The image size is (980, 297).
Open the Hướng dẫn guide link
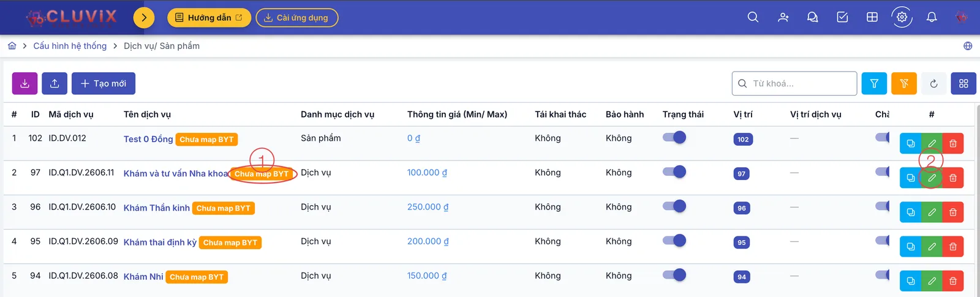(209, 18)
